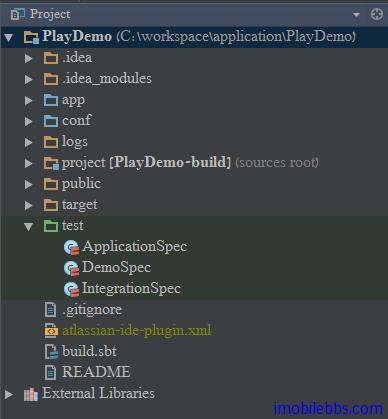Image resolution: width=388 pixels, height=419 pixels.
Task: Click the public folder icon
Action: pos(51,184)
